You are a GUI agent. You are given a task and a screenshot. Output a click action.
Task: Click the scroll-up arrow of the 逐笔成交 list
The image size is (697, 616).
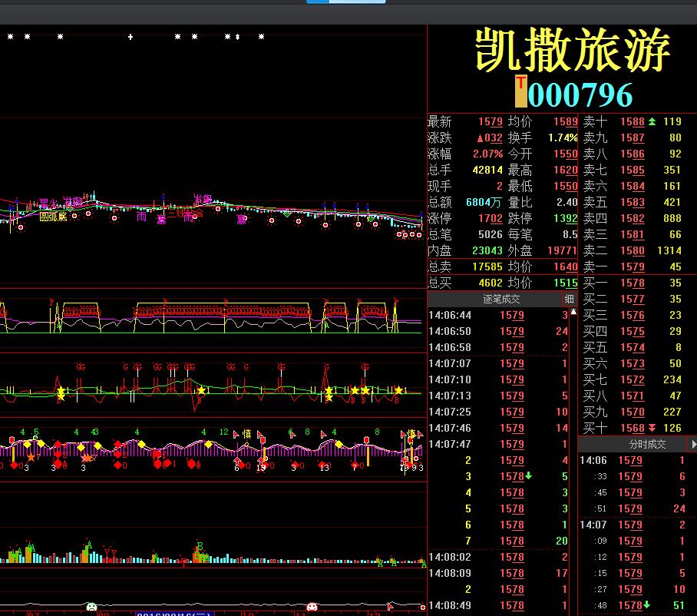tap(573, 312)
